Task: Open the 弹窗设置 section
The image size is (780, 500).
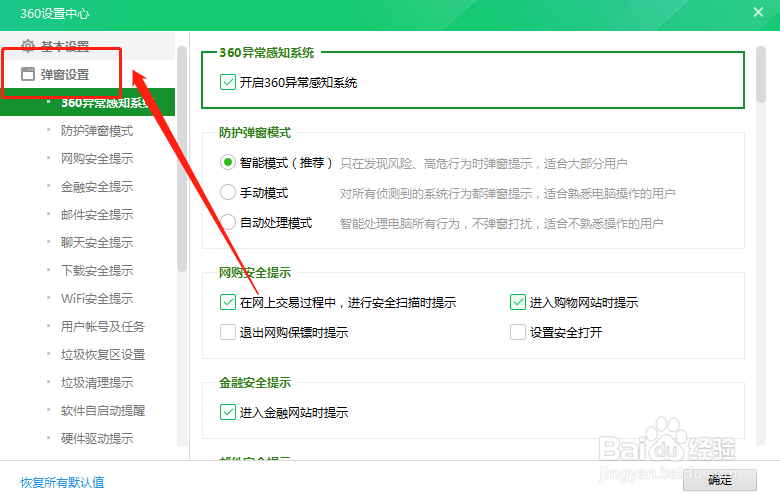Action: [x=65, y=75]
